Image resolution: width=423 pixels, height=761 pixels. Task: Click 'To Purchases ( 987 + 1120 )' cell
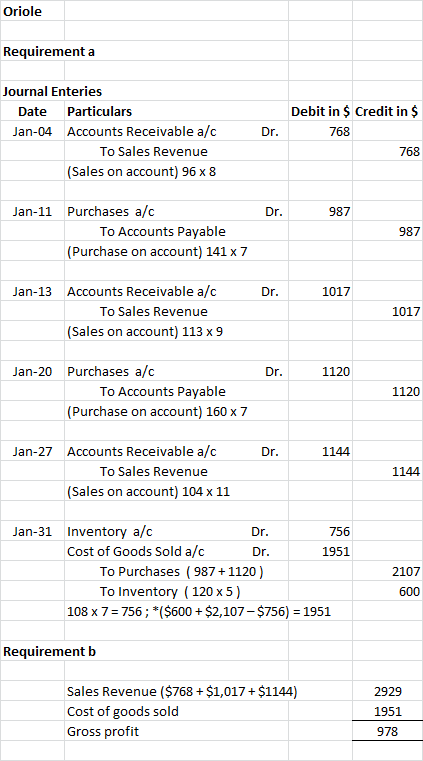177,571
